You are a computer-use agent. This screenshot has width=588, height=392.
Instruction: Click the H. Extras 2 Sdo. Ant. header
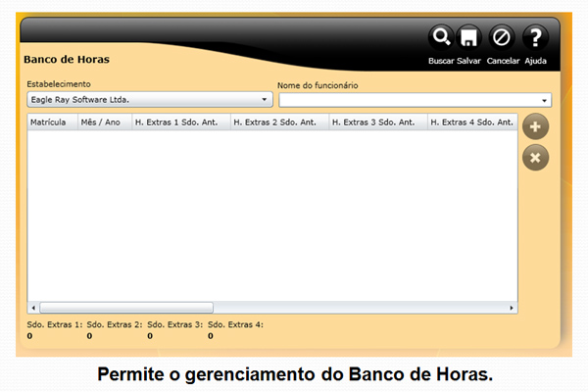tap(278, 122)
